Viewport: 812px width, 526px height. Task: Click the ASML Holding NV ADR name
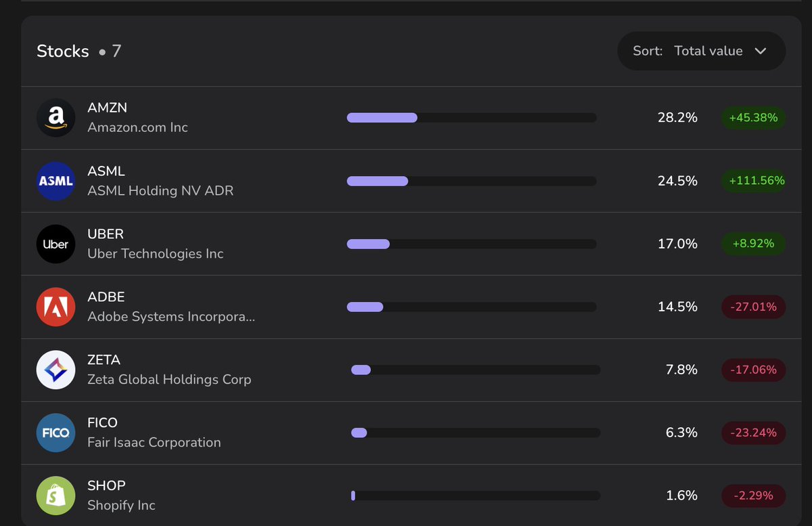click(160, 191)
